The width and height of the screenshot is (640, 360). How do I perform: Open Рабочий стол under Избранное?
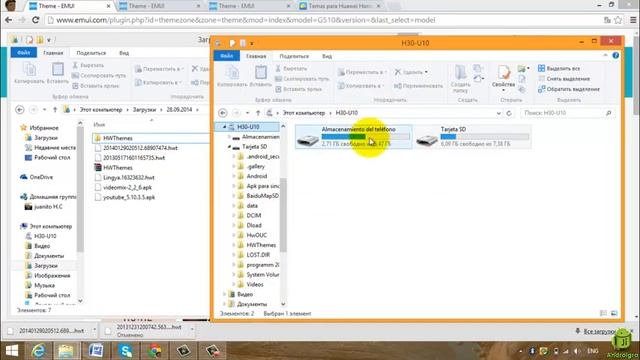tap(52, 158)
